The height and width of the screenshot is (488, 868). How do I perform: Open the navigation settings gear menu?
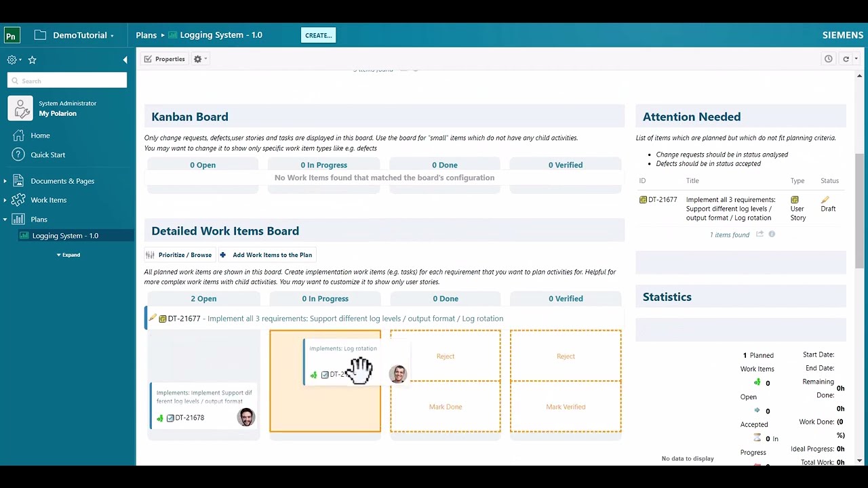pyautogui.click(x=14, y=60)
